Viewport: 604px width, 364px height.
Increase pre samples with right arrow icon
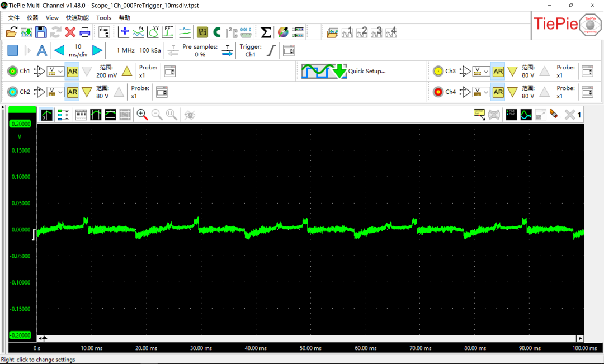click(x=228, y=50)
